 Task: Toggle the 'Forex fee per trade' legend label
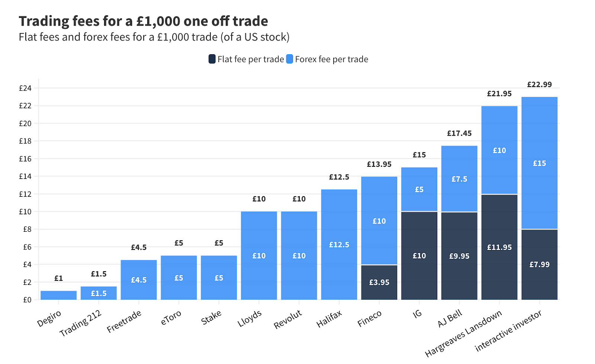[x=331, y=59]
